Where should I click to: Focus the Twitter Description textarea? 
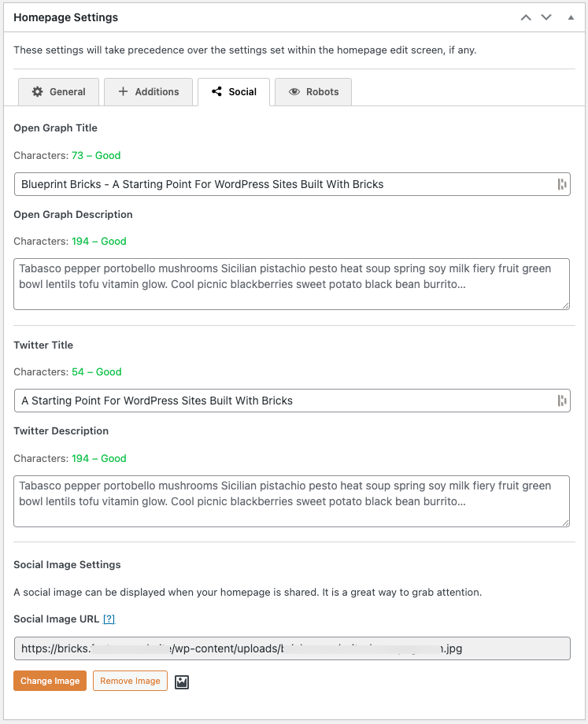point(291,501)
